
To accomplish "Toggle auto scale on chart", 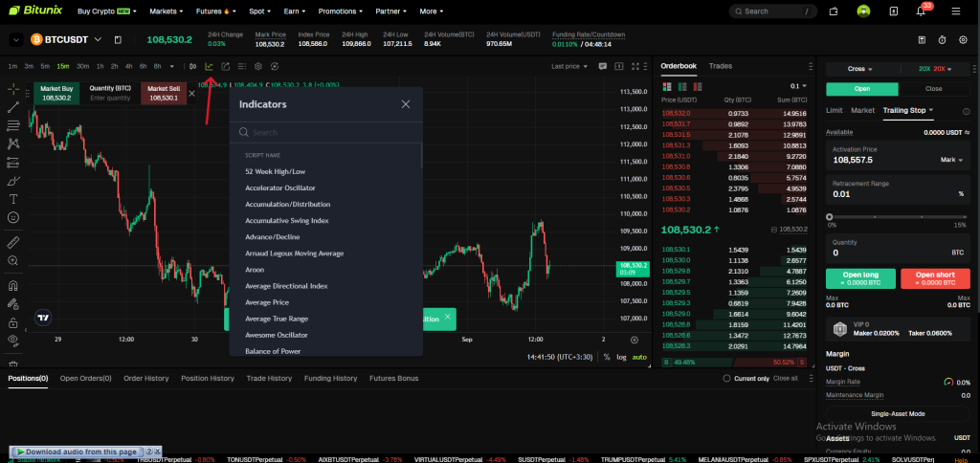I will 639,357.
